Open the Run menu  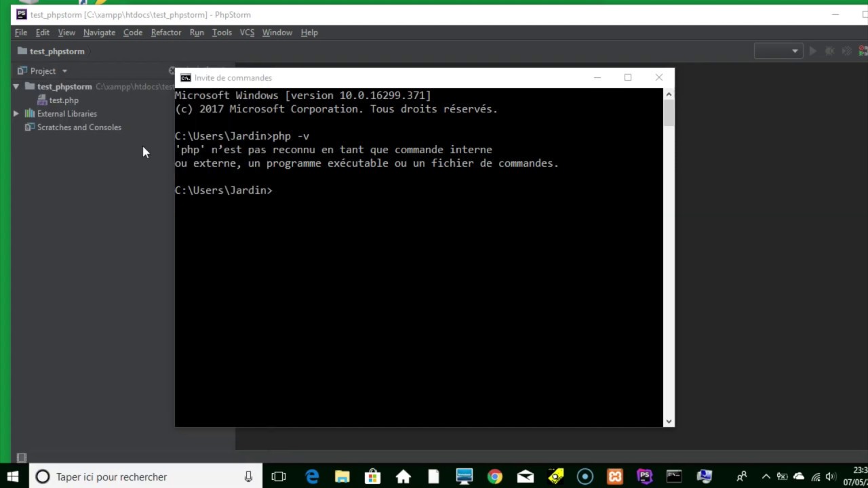197,33
